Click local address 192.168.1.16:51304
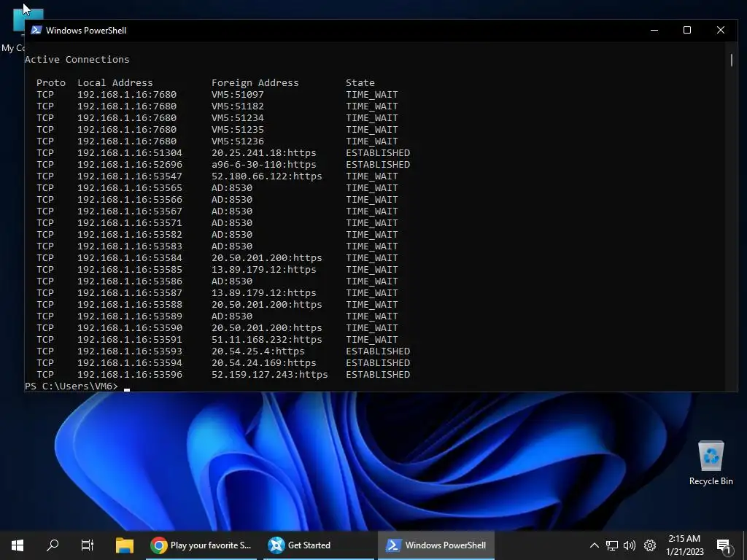 click(130, 153)
